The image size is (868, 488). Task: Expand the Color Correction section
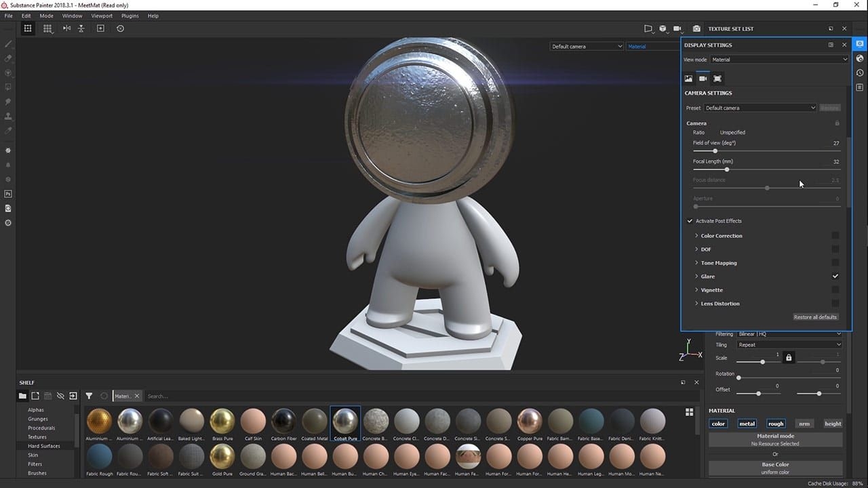click(x=696, y=236)
